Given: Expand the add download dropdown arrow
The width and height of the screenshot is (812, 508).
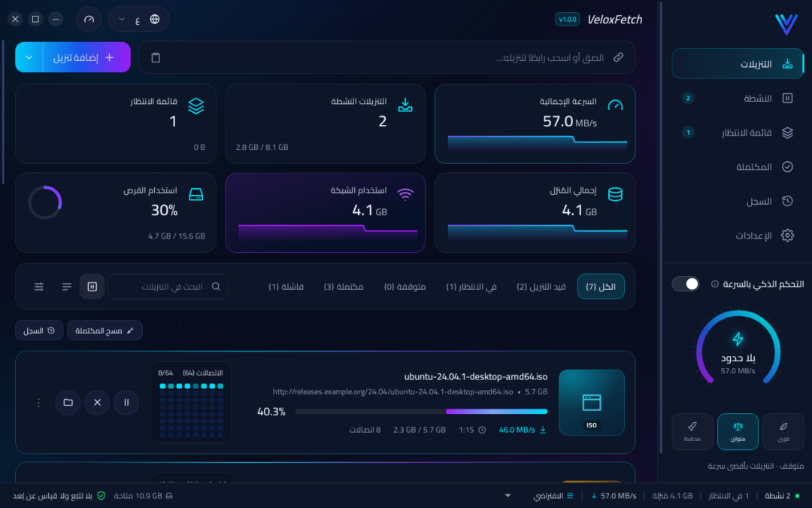Looking at the screenshot, I should [29, 57].
